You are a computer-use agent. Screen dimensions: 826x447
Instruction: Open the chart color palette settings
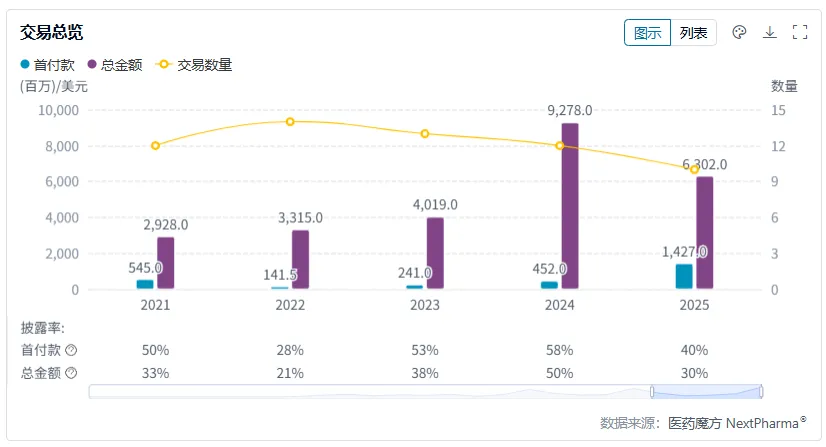tap(740, 32)
